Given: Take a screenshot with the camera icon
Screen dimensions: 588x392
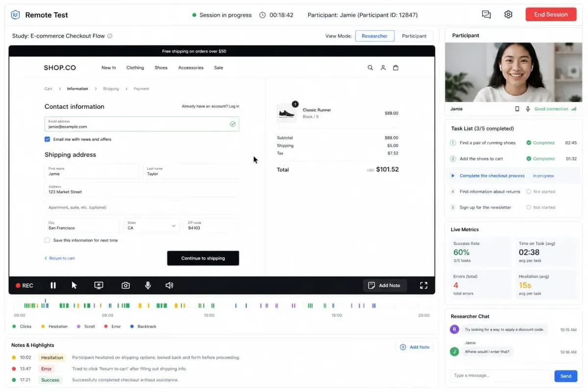Looking at the screenshot, I should 126,285.
